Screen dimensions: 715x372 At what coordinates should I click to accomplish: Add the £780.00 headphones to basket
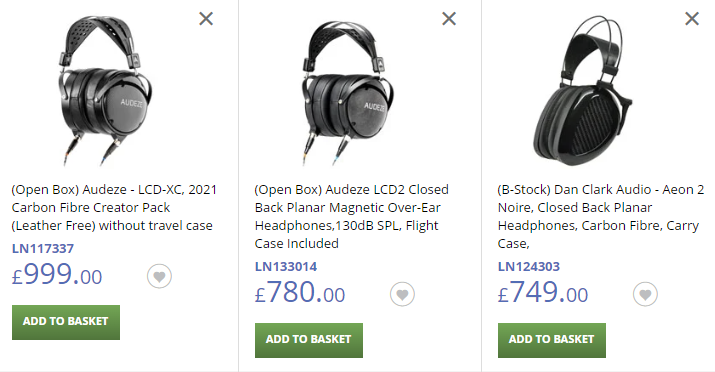309,340
